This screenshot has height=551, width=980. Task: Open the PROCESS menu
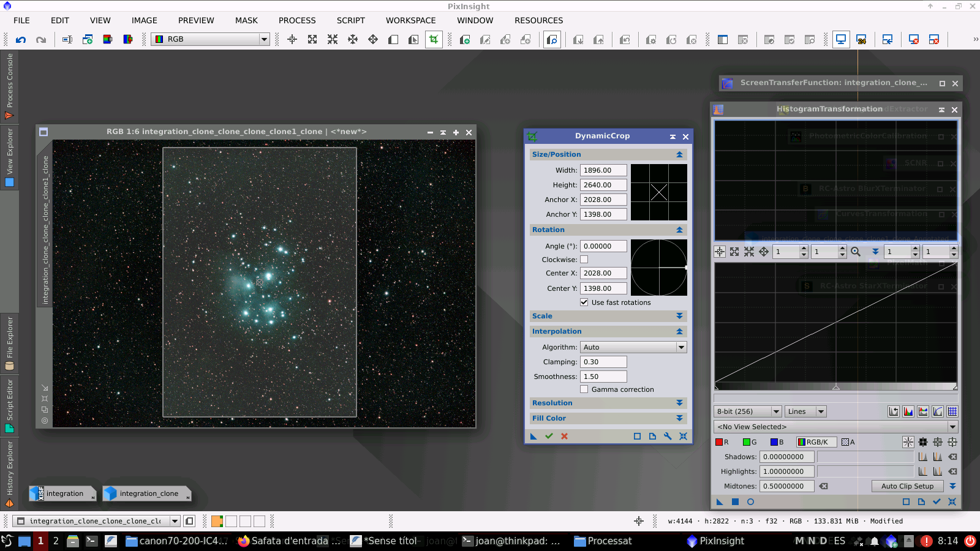point(297,20)
